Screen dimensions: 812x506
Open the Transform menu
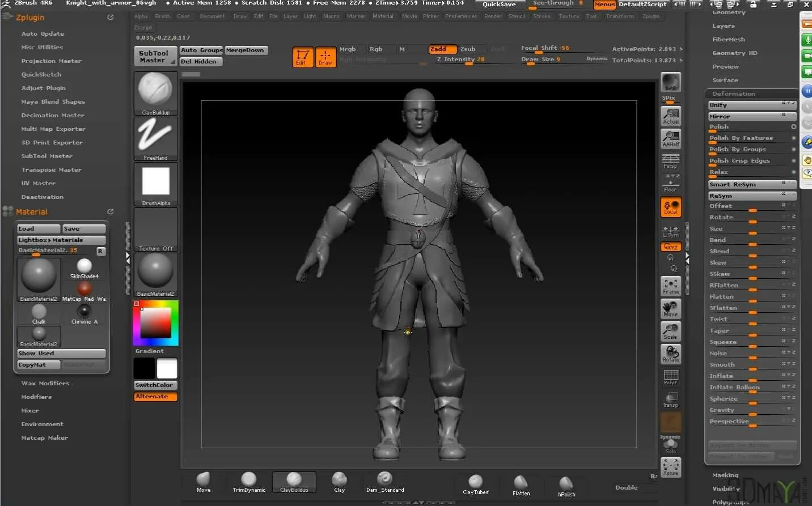point(620,16)
